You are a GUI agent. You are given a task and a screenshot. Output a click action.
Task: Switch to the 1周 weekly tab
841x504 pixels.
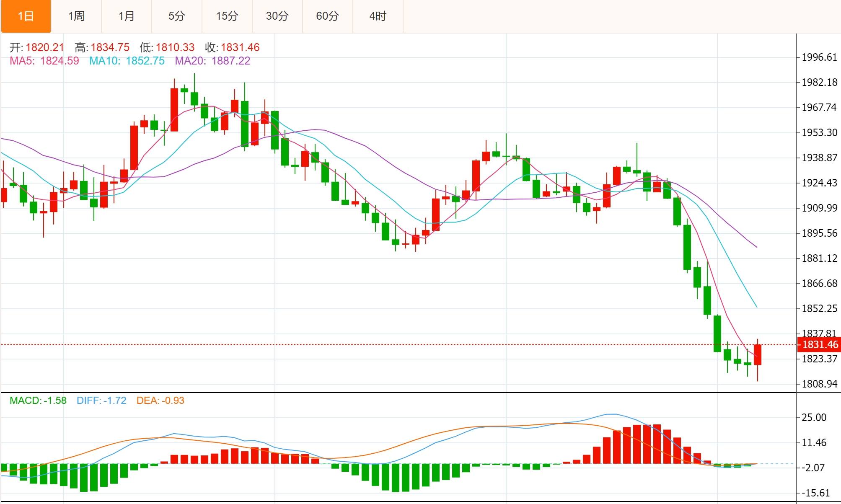click(76, 16)
